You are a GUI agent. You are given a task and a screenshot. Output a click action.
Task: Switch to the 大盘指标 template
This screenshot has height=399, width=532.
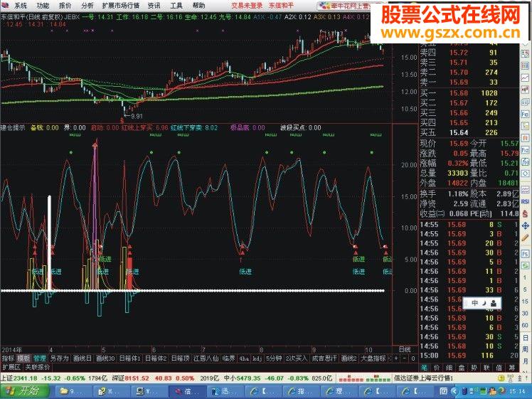(373, 358)
